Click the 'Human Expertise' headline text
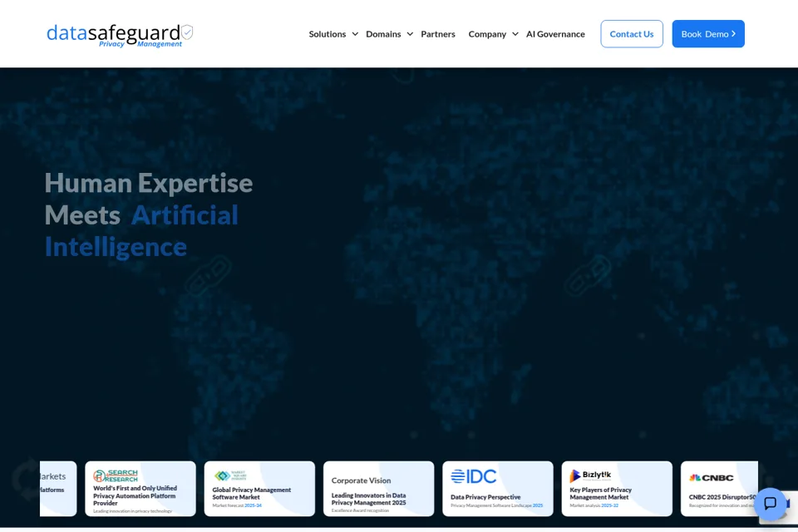The image size is (798, 532). (x=149, y=183)
